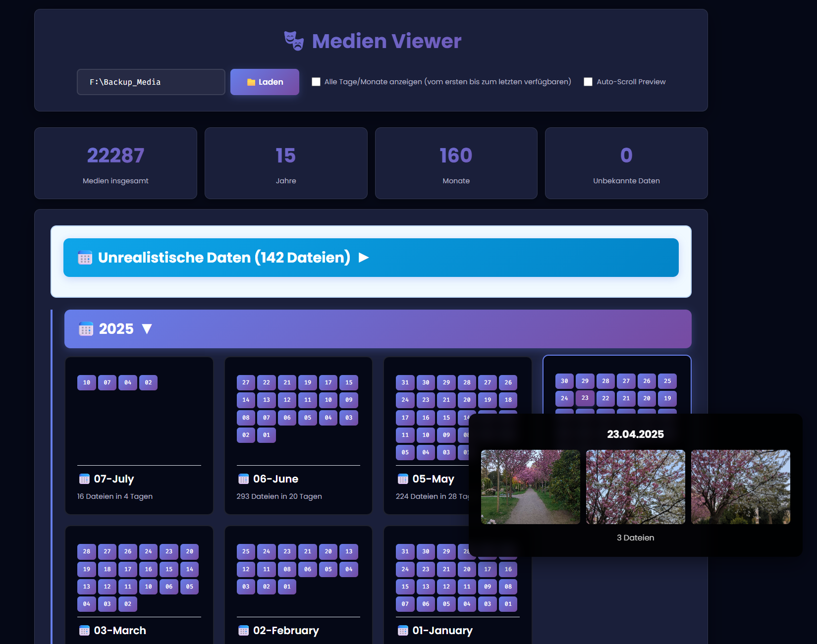
Task: Open day 10 in 07-July
Action: (87, 382)
